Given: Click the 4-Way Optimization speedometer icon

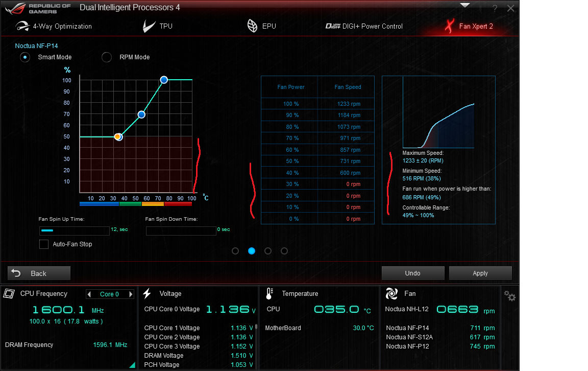Looking at the screenshot, I should pos(22,26).
